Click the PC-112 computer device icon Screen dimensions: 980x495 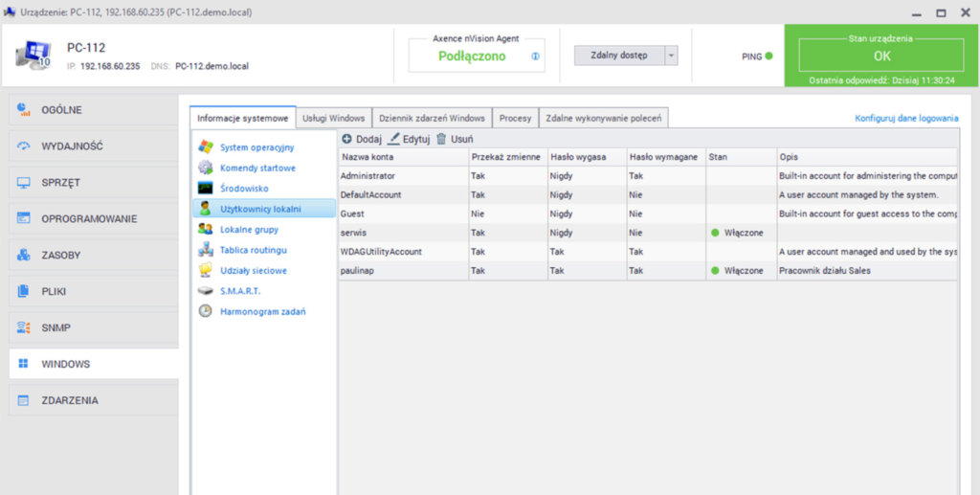click(33, 55)
